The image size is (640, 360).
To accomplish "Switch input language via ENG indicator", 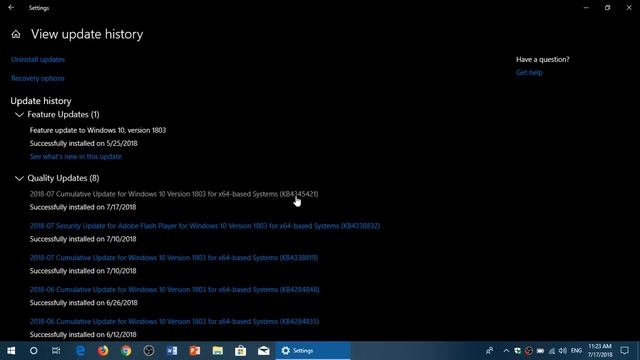I will pos(576,351).
